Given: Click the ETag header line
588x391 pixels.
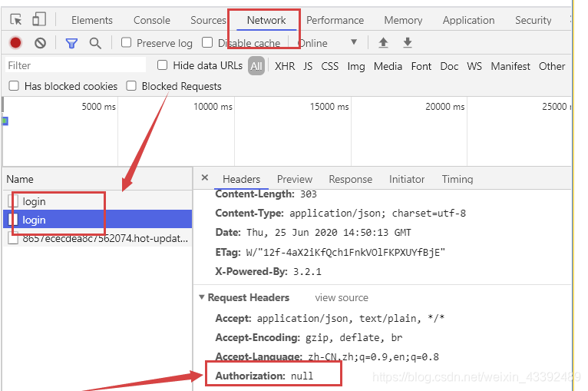Looking at the screenshot, I should pyautogui.click(x=330, y=252).
